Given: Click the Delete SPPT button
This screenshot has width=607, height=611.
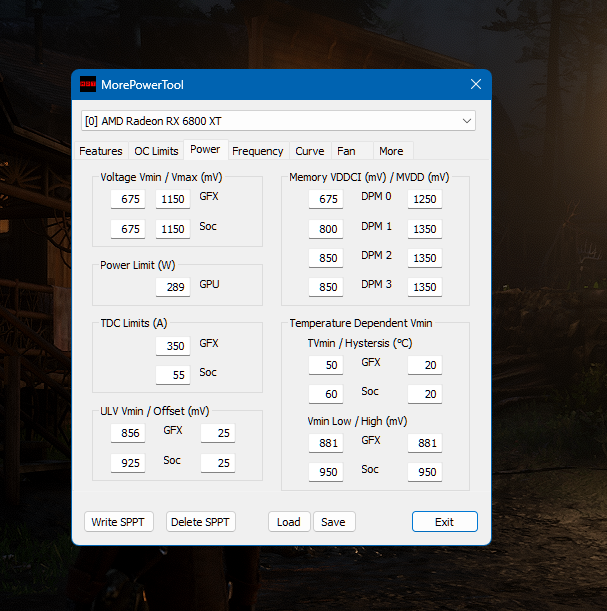Looking at the screenshot, I should [200, 522].
